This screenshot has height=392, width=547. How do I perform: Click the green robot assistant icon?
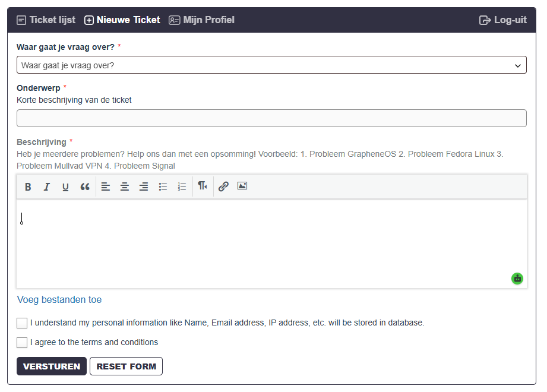click(517, 279)
